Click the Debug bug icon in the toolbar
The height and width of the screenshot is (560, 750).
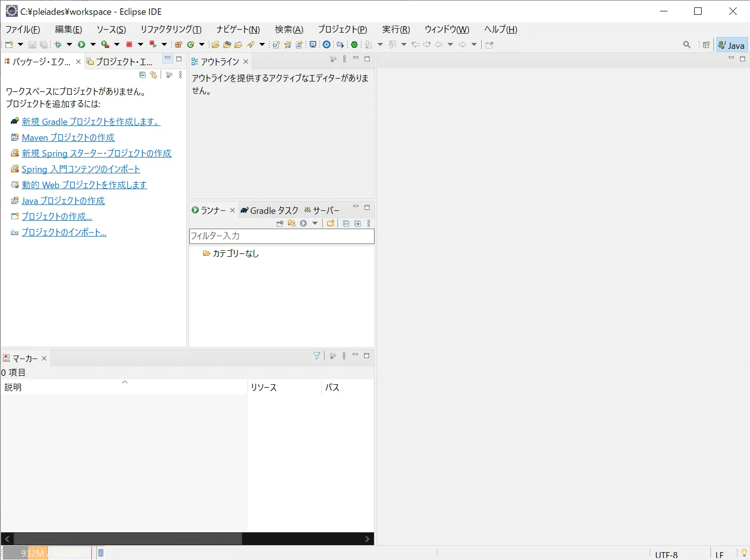(x=58, y=44)
